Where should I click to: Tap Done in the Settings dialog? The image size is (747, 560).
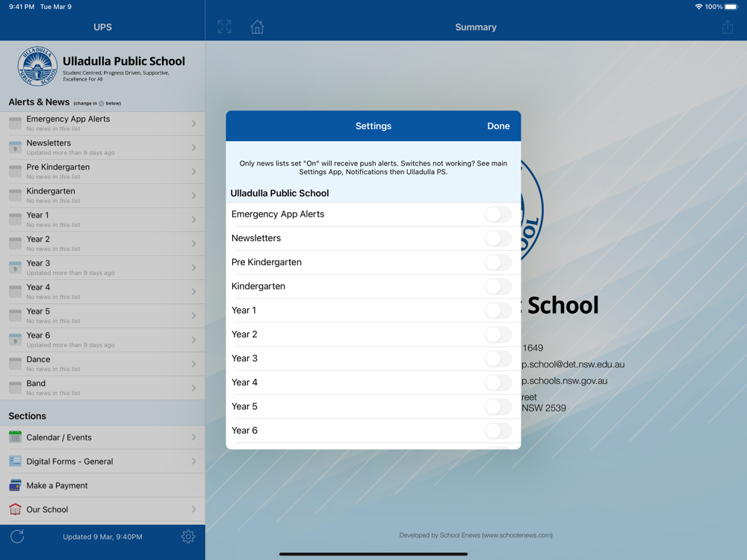[x=498, y=125]
